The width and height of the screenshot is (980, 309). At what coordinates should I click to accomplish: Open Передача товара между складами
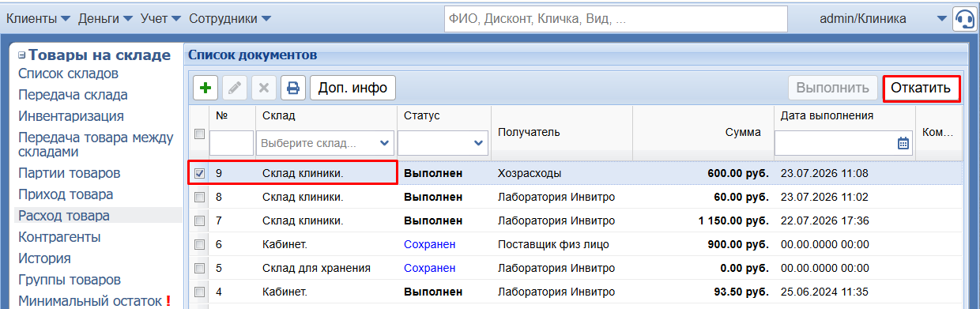[x=96, y=145]
